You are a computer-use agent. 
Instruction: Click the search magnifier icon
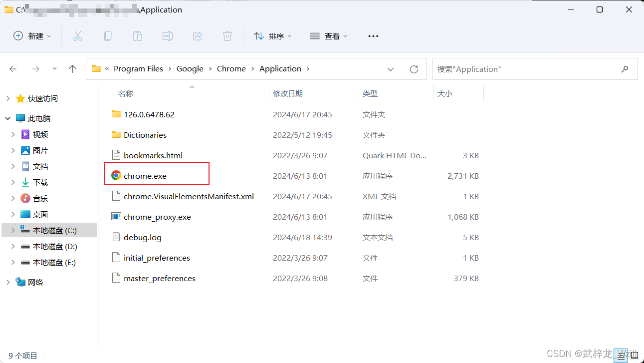(625, 69)
